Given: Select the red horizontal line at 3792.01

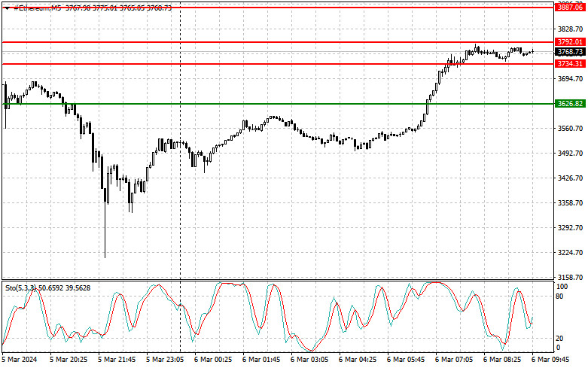Looking at the screenshot, I should 278,42.
